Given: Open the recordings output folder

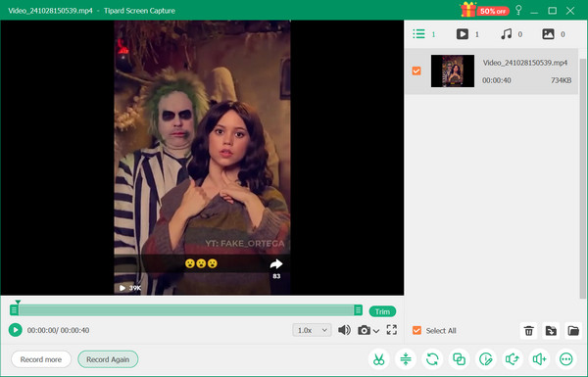Looking at the screenshot, I should (573, 331).
